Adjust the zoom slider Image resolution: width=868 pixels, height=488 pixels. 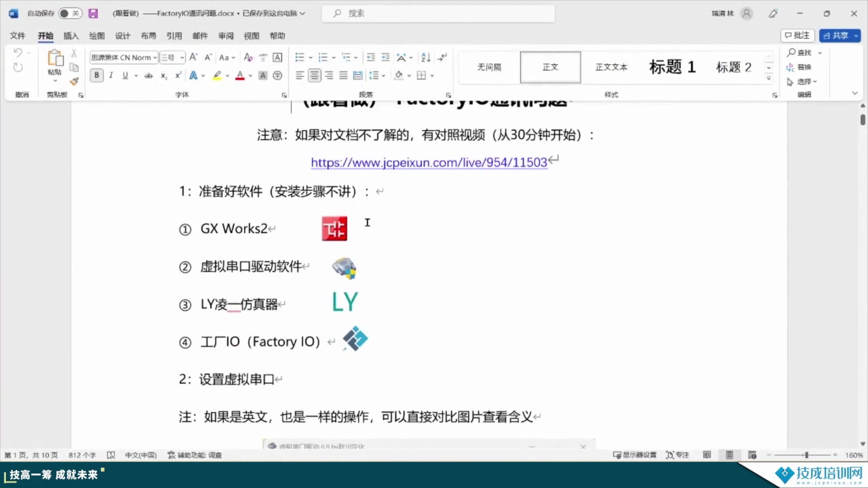[806, 455]
